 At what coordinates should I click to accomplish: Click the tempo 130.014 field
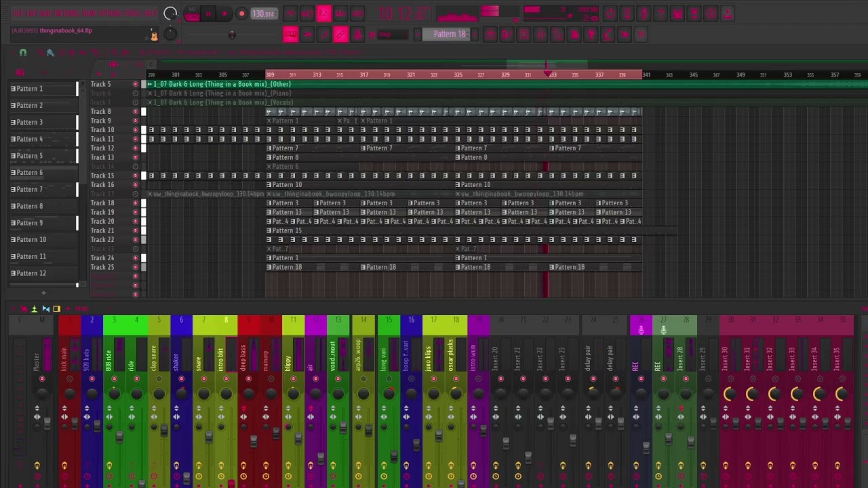(x=264, y=14)
